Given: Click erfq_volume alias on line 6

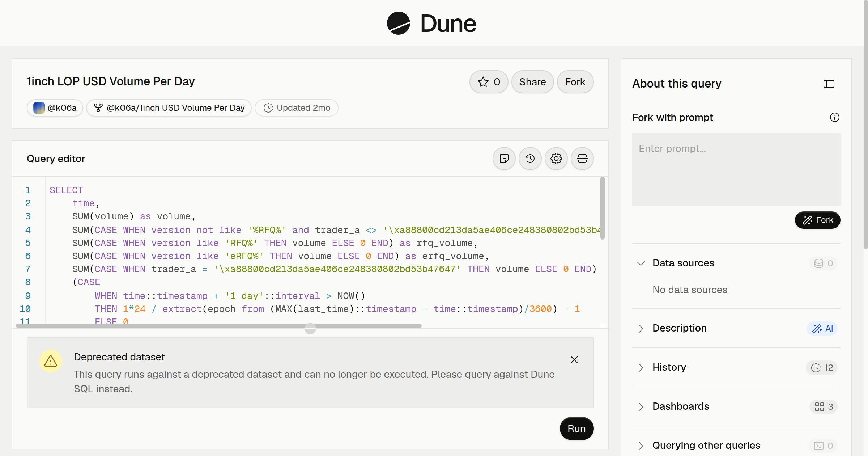Looking at the screenshot, I should 453,256.
